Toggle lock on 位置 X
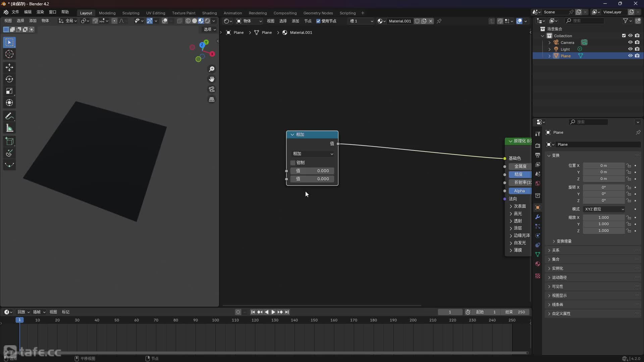This screenshot has width=644, height=362. pos(629,166)
